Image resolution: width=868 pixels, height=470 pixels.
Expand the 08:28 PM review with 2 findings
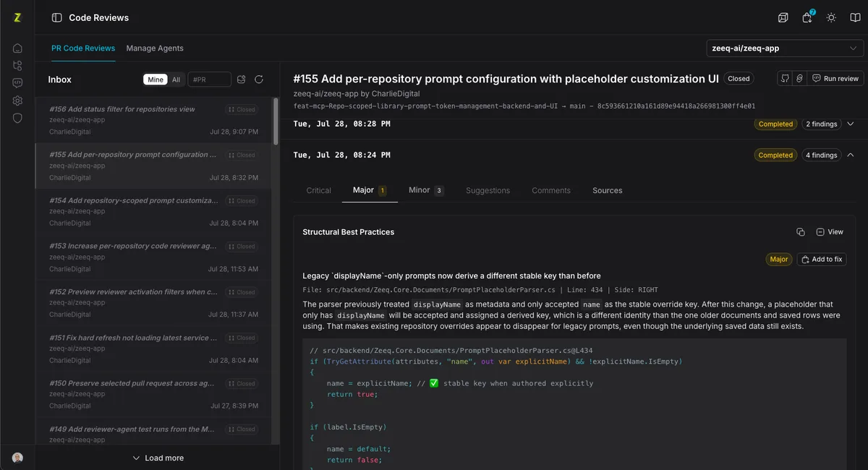851,124
